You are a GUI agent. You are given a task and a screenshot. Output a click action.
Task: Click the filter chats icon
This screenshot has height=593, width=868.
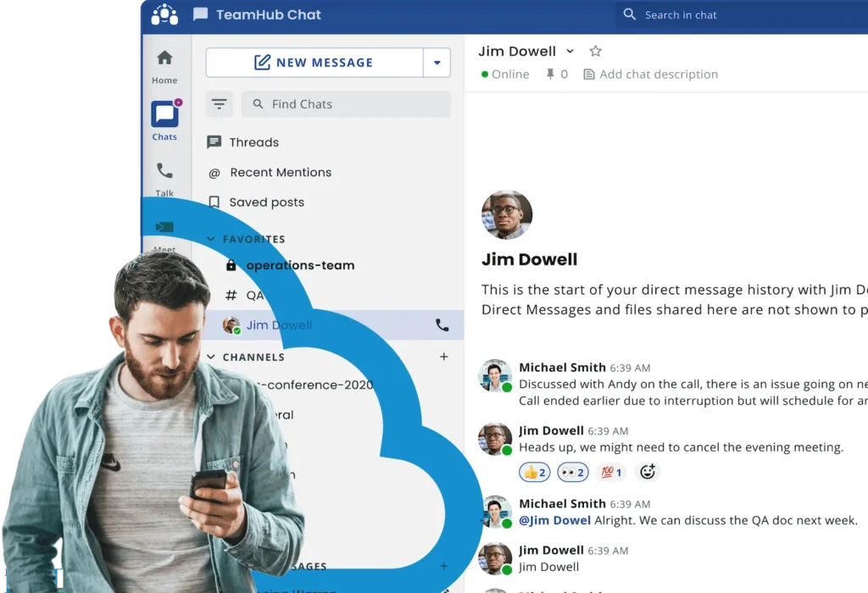click(x=220, y=104)
